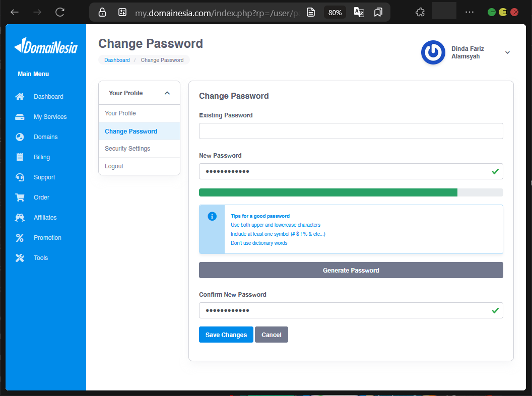
Task: Click the password strength progress bar
Action: (351, 192)
